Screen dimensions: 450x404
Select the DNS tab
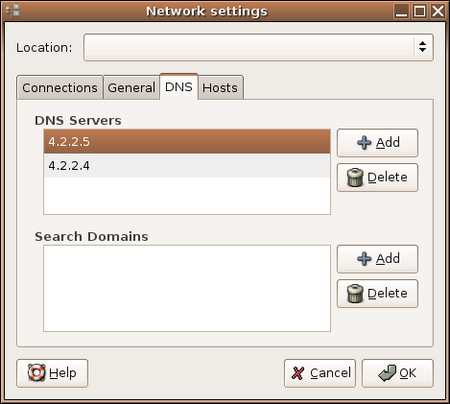pyautogui.click(x=179, y=87)
